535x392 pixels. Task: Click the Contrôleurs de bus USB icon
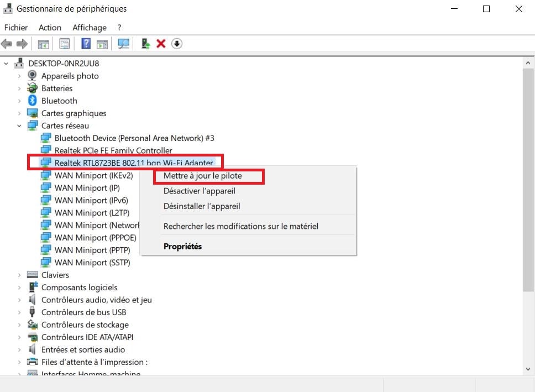pos(32,312)
